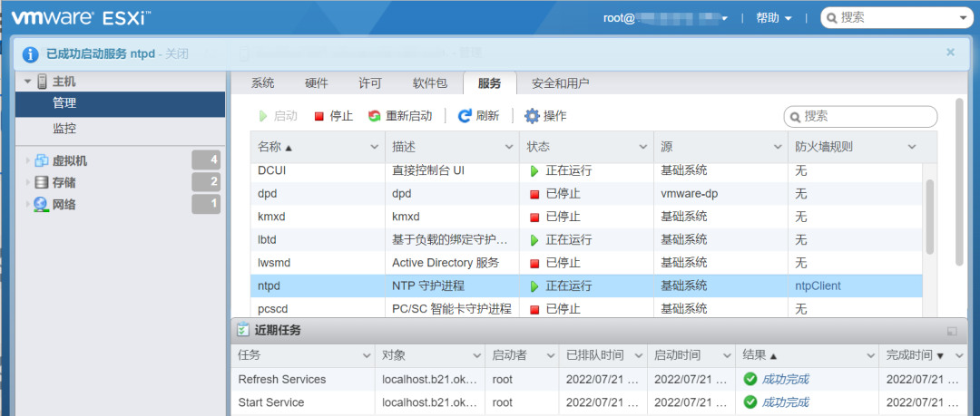Click the 关闭 link in the notification
The width and height of the screenshot is (980, 416).
click(177, 54)
